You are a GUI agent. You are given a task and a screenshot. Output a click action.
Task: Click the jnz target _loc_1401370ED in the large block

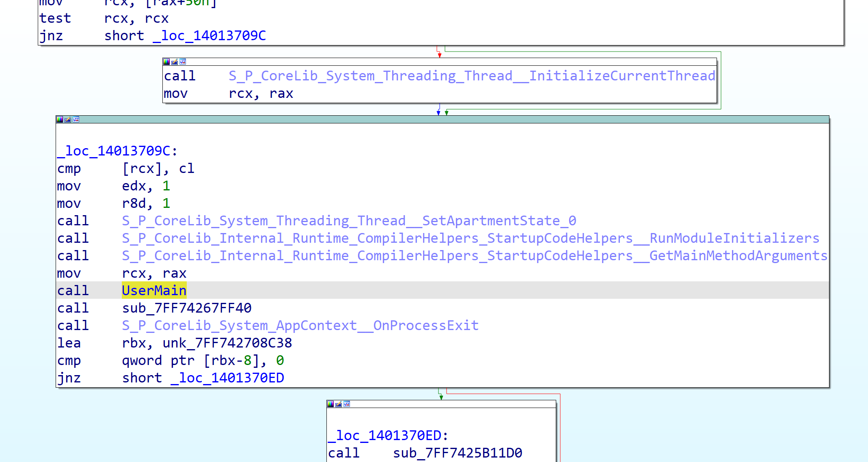pyautogui.click(x=227, y=378)
